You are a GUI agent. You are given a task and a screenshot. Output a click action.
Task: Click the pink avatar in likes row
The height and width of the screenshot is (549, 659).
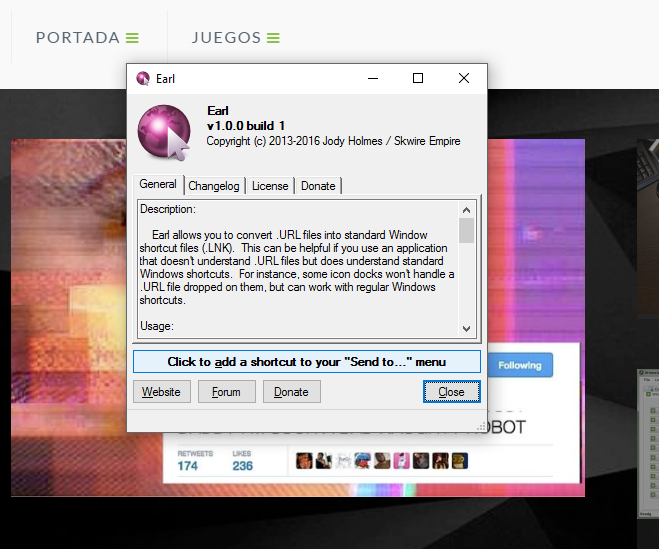[x=401, y=461]
